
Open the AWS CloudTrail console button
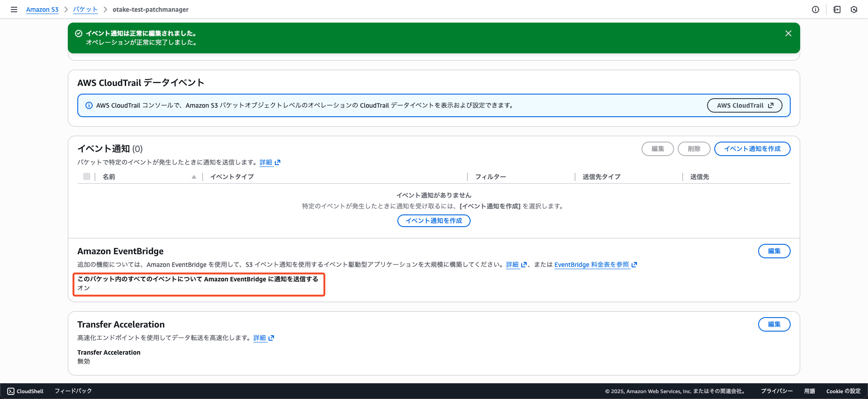(745, 105)
